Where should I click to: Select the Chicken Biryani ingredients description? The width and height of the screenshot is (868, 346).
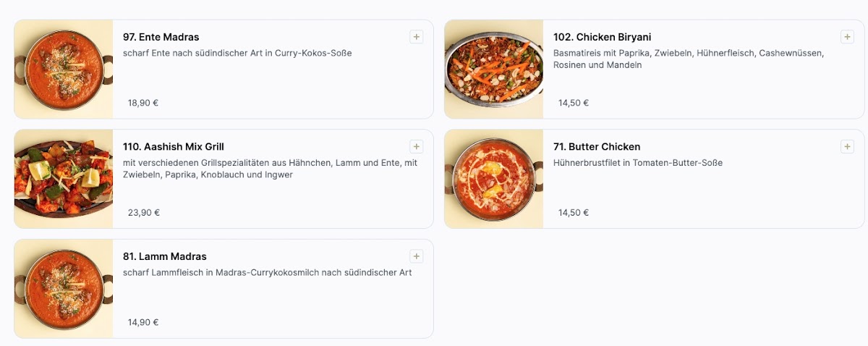688,59
